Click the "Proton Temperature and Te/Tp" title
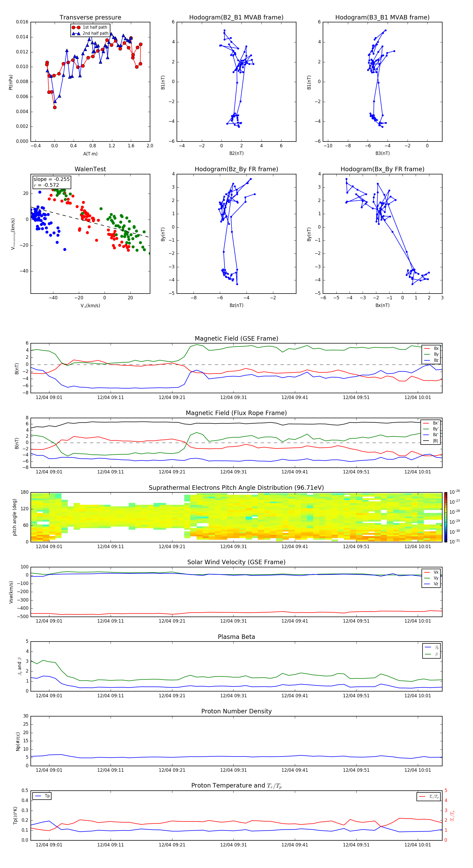The image size is (473, 868). pyautogui.click(x=236, y=786)
